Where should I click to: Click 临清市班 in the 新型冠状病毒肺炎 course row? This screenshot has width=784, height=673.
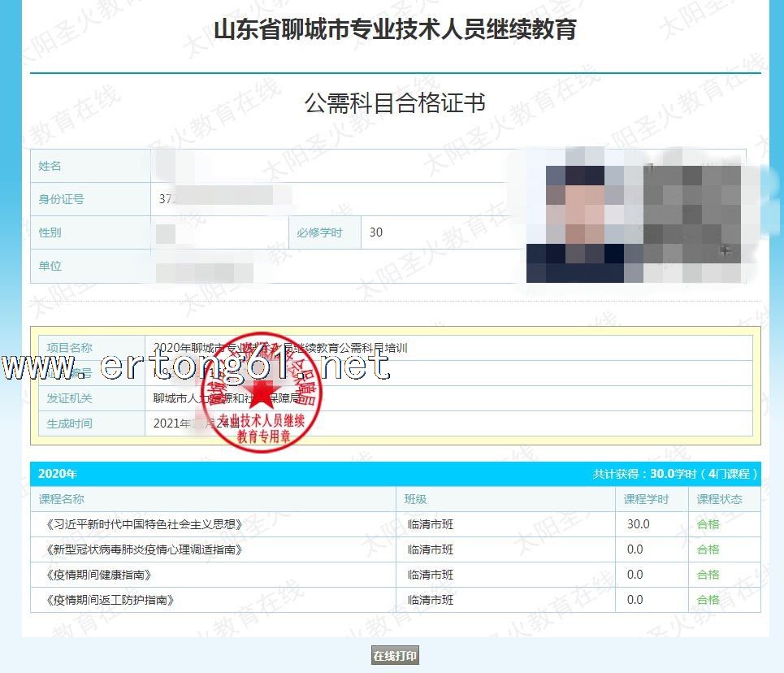(x=431, y=549)
